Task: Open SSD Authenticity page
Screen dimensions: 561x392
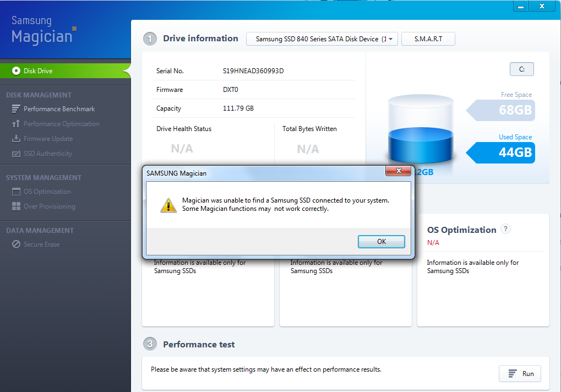Action: click(48, 154)
